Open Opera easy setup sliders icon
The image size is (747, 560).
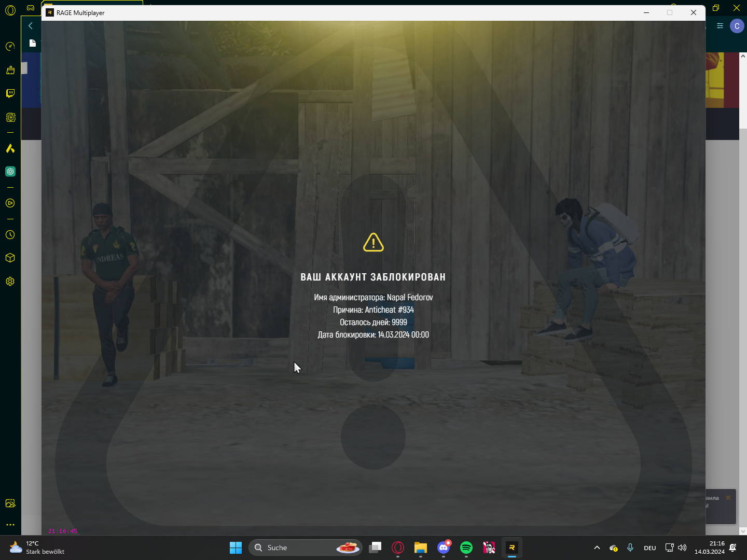[x=720, y=25]
